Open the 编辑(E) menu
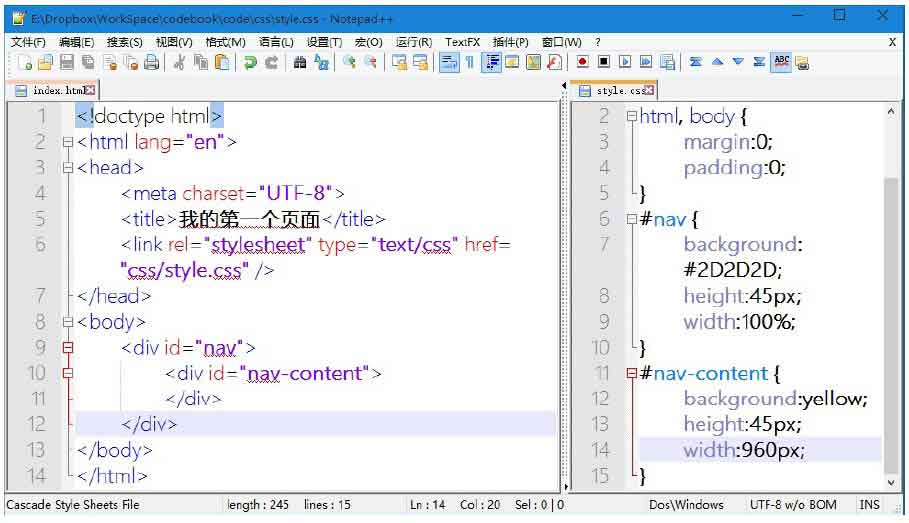Screen dimensions: 909x523 pyautogui.click(x=76, y=42)
